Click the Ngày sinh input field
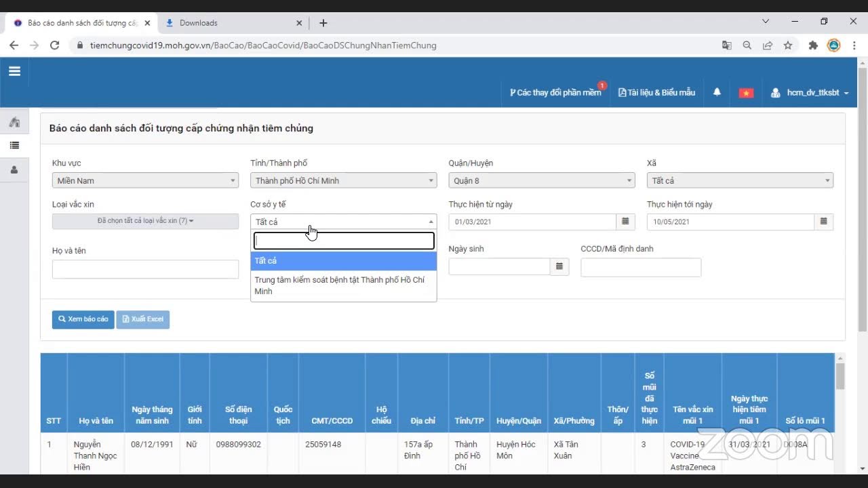This screenshot has height=488, width=868. tap(499, 267)
